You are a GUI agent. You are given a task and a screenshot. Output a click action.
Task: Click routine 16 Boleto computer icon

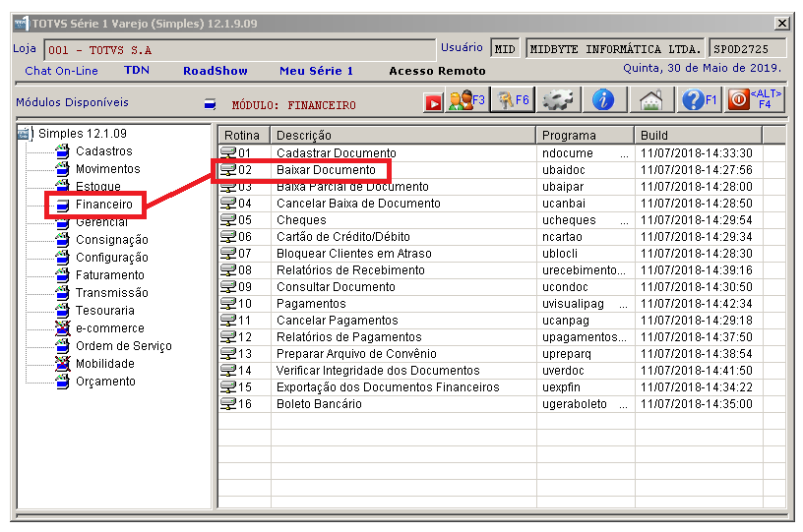[228, 403]
